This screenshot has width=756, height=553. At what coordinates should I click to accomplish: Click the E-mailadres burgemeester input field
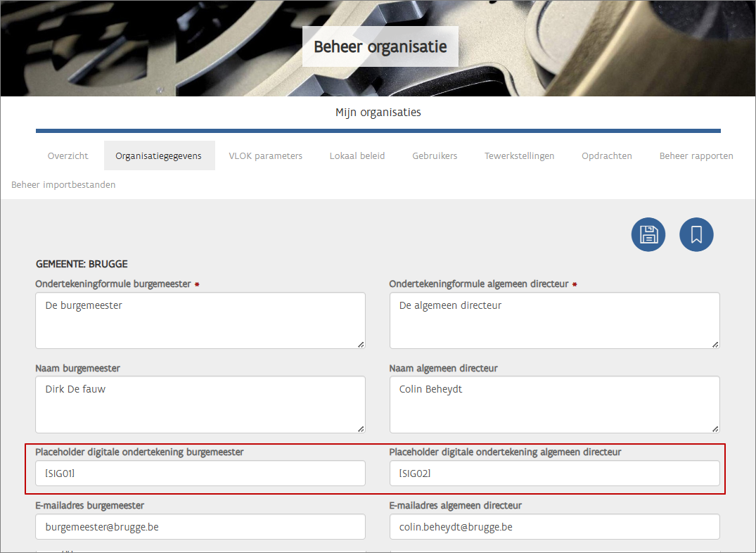click(200, 527)
